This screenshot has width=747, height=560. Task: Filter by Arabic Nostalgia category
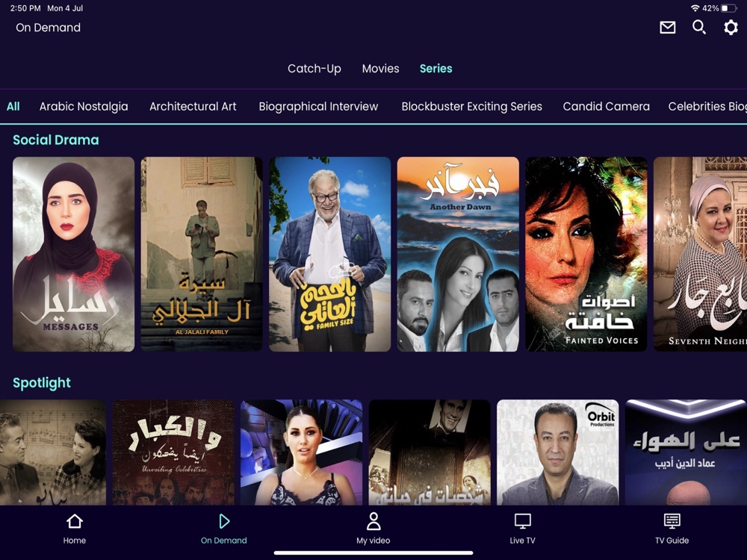pyautogui.click(x=84, y=106)
